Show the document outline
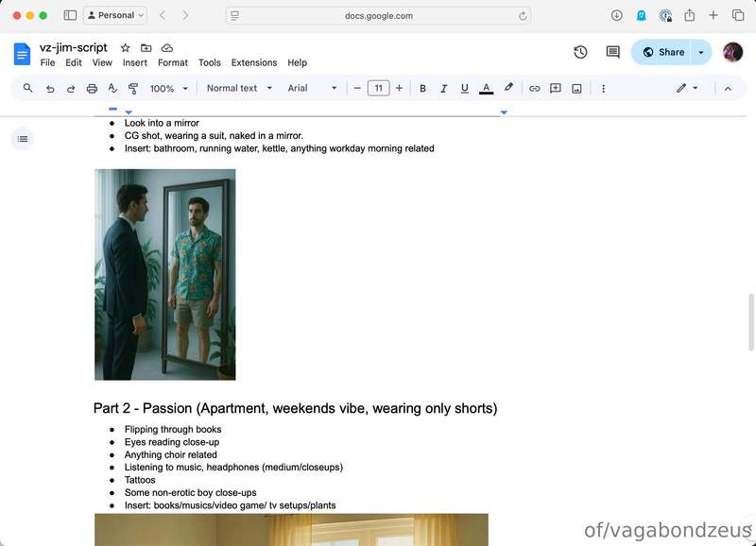756x546 pixels. [x=22, y=139]
